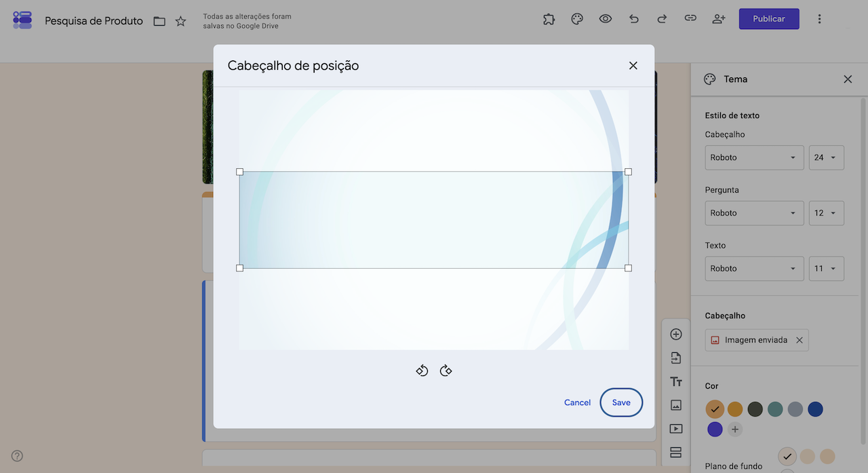Select the gray-blue theme color swatch
The height and width of the screenshot is (473, 868).
click(795, 409)
